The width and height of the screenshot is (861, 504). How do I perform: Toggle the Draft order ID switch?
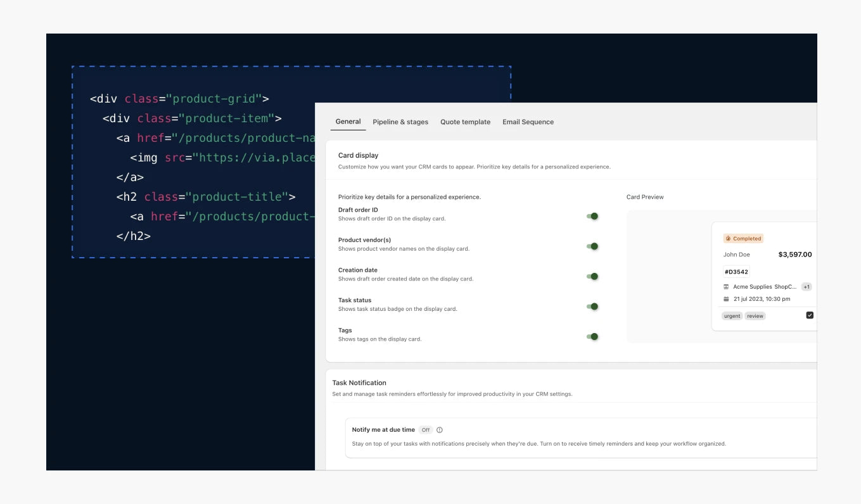(592, 217)
